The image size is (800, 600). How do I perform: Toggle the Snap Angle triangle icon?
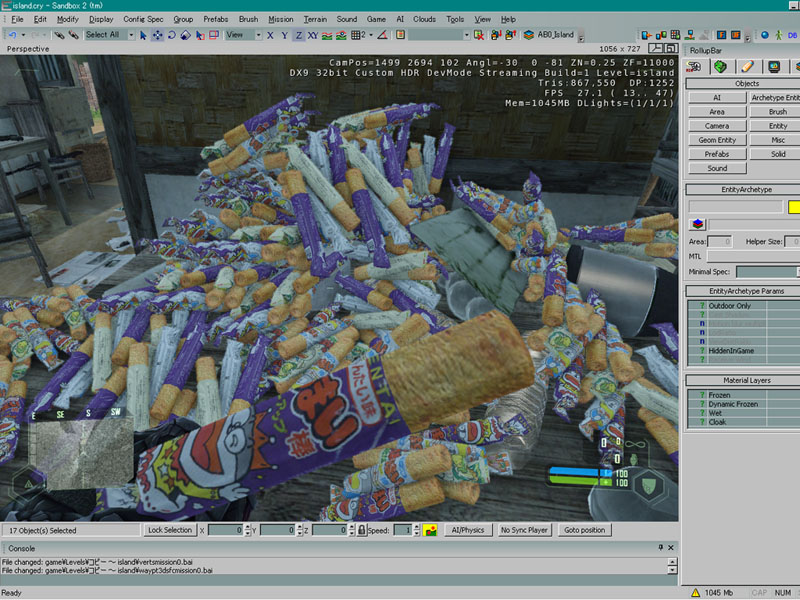[x=382, y=35]
